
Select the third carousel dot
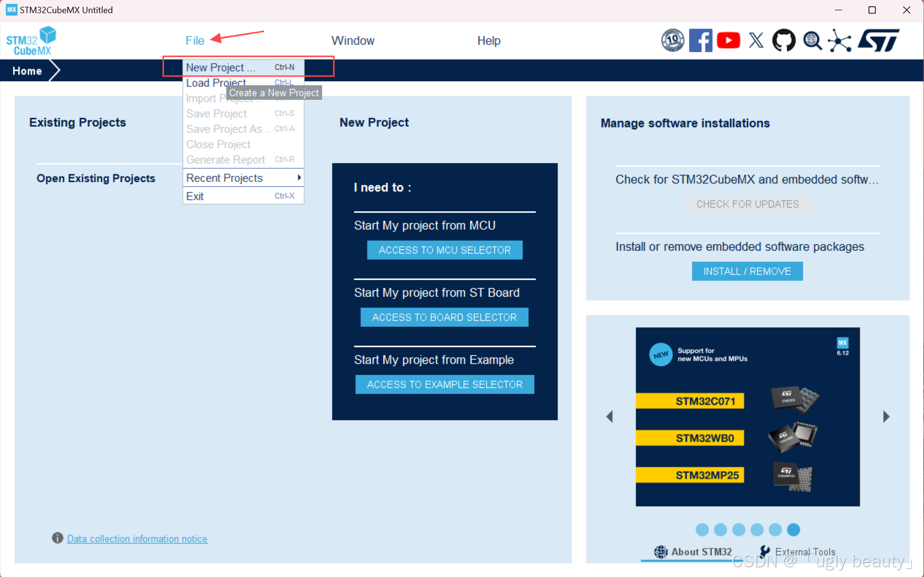739,529
